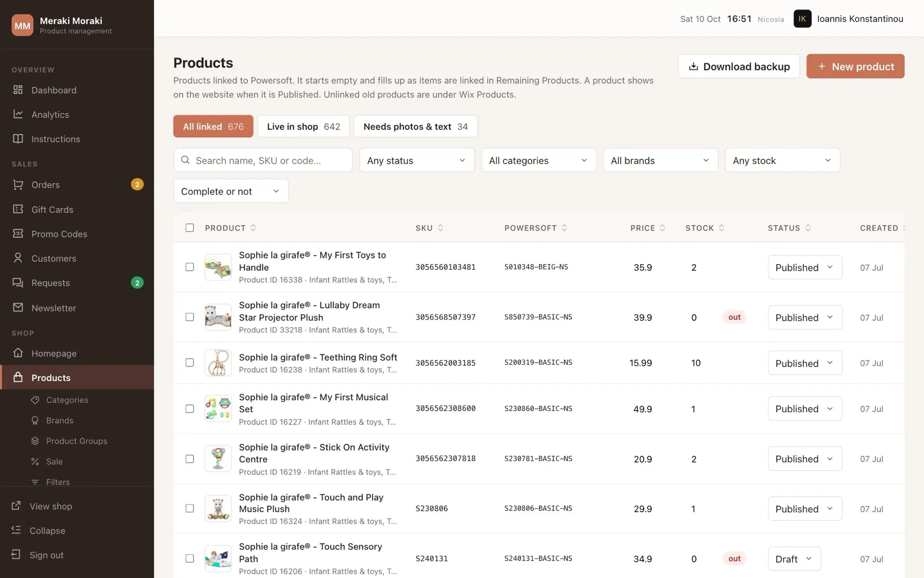Open the Ioannis Konstantinou user profile

849,18
